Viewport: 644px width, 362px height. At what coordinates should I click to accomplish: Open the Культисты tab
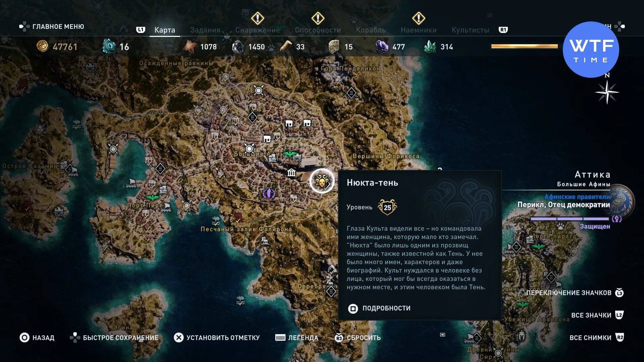coord(470,30)
